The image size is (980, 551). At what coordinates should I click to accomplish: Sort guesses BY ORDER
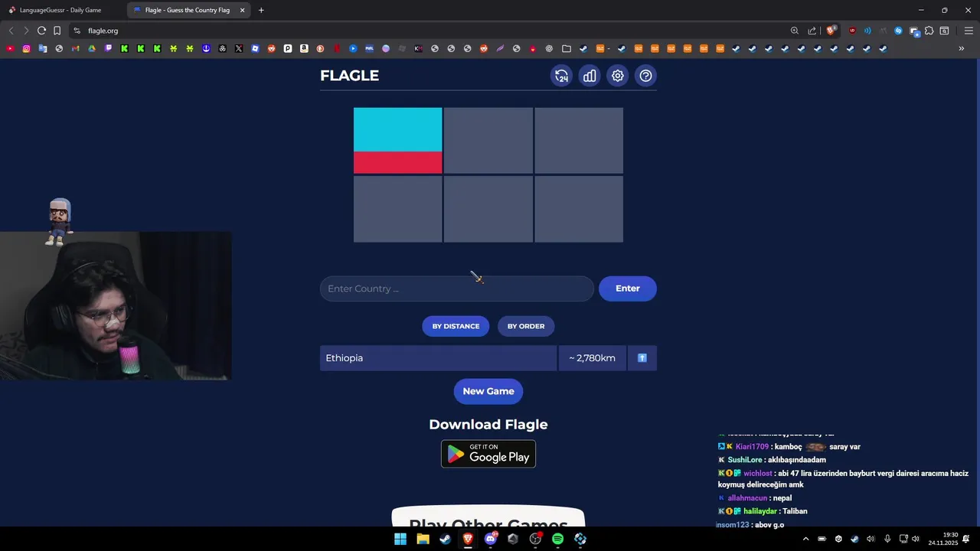point(526,326)
